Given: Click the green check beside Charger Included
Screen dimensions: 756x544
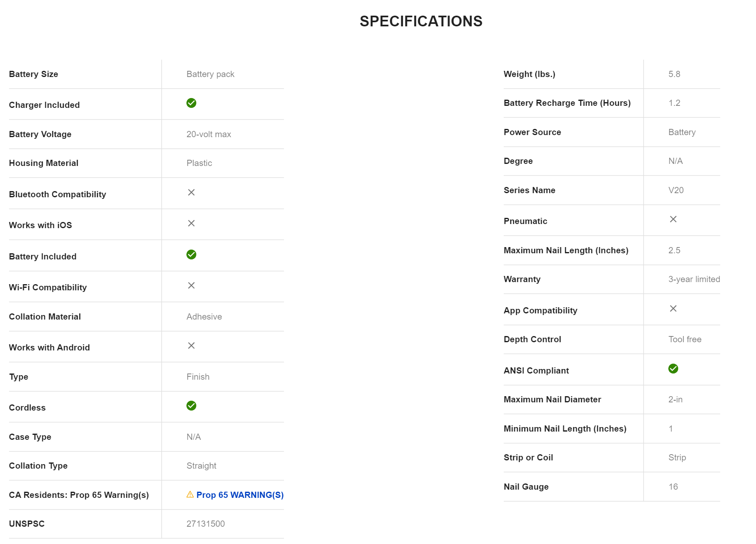Looking at the screenshot, I should click(191, 103).
